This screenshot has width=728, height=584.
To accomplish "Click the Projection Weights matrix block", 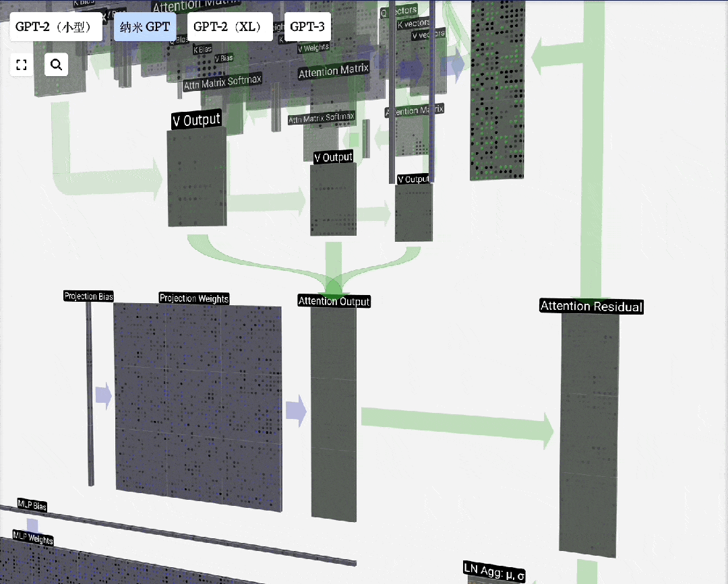I will tap(198, 405).
